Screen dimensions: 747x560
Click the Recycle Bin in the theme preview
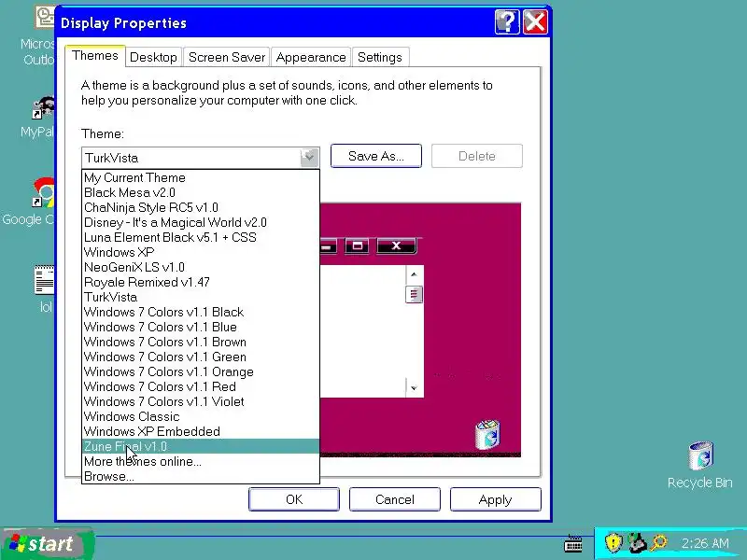(x=487, y=434)
